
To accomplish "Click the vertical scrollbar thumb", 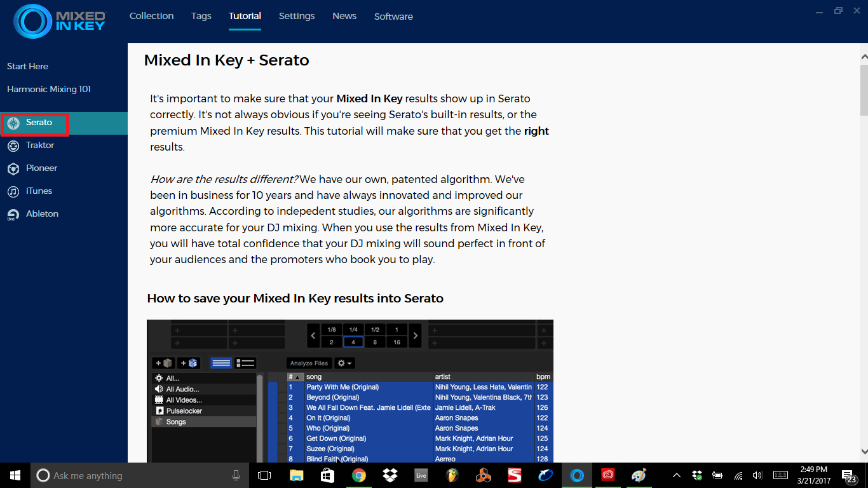I will click(x=864, y=89).
